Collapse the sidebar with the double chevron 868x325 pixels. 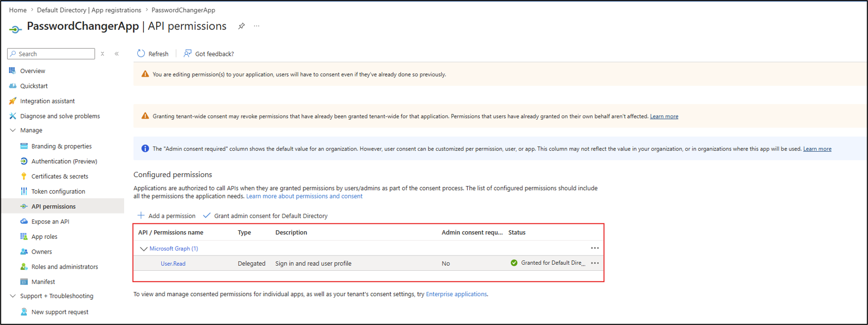pyautogui.click(x=117, y=54)
